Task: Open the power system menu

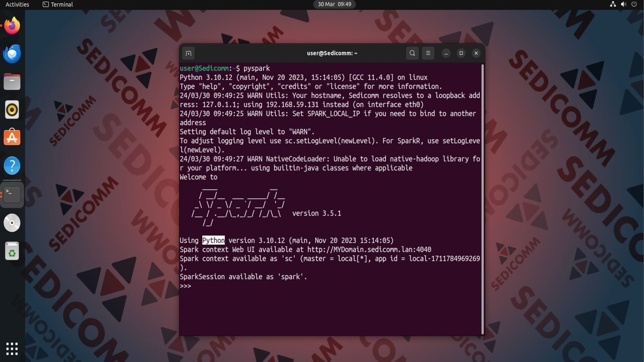Action: click(634, 4)
